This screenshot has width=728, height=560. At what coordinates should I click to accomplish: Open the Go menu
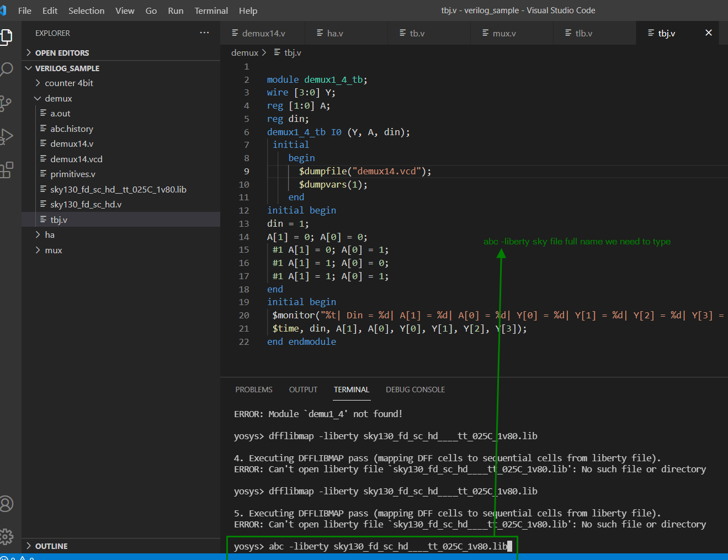tap(151, 10)
